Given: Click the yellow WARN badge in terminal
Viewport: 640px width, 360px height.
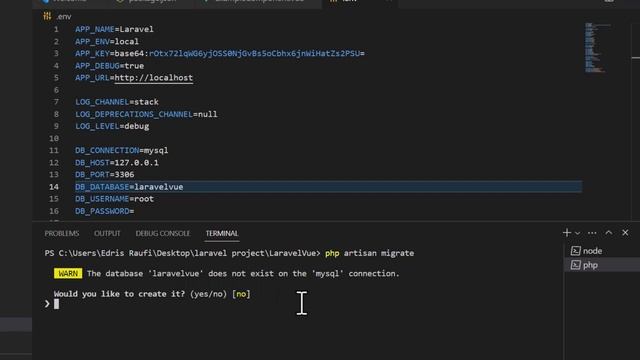Looking at the screenshot, I should (68, 273).
